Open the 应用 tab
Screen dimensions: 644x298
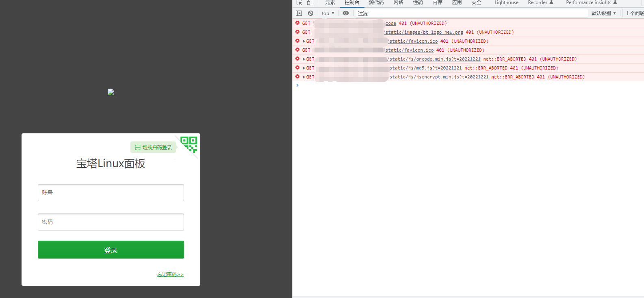point(457,2)
